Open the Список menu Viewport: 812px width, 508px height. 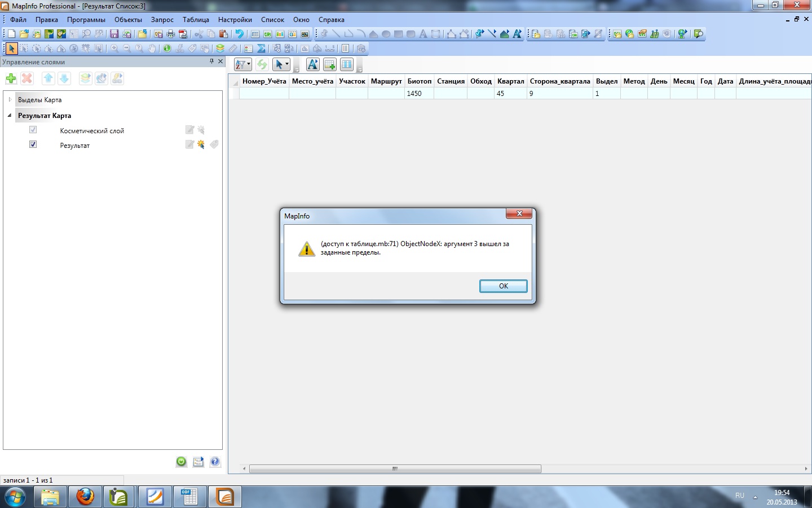tap(273, 20)
